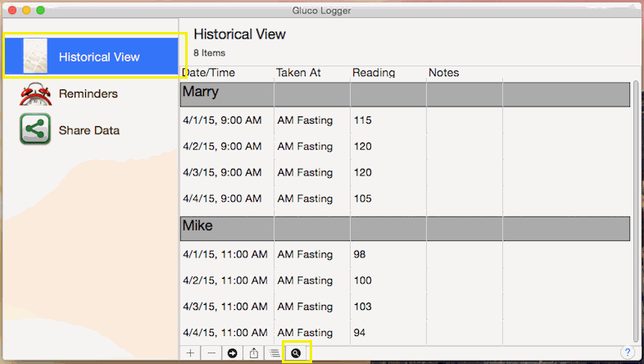Viewport: 644px width, 364px height.
Task: Click the search magnifier icon in bottom toolbar
Action: coord(296,353)
